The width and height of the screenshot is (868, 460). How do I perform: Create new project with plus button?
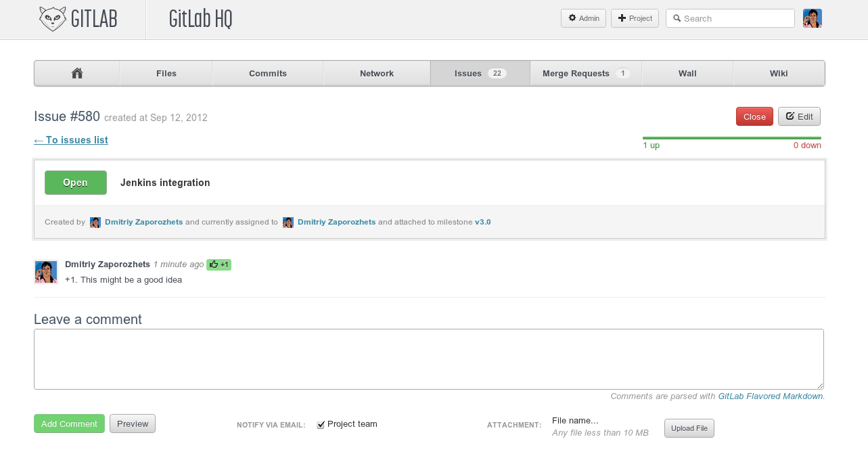coord(635,18)
